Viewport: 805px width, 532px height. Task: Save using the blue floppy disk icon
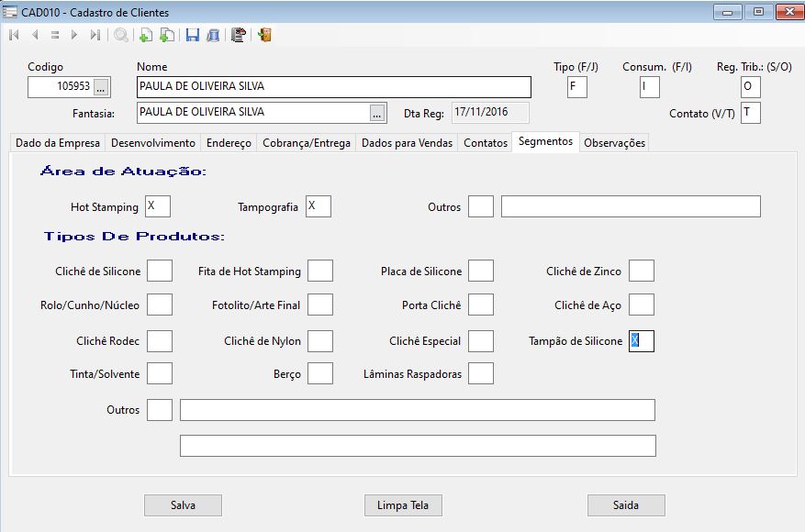point(193,36)
